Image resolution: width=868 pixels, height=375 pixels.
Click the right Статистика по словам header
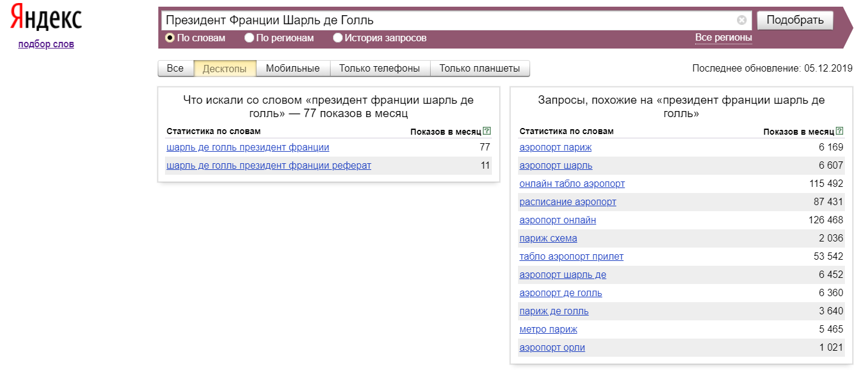567,131
